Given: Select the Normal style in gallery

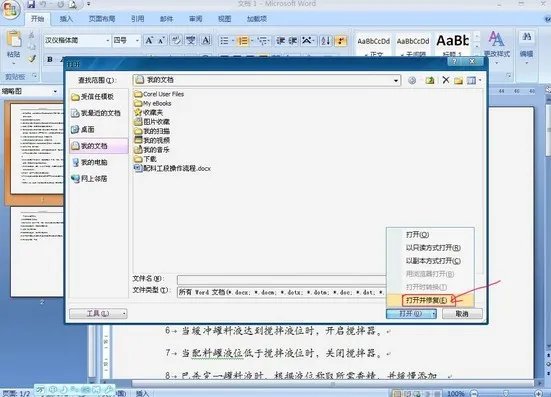Looking at the screenshot, I should tap(374, 45).
